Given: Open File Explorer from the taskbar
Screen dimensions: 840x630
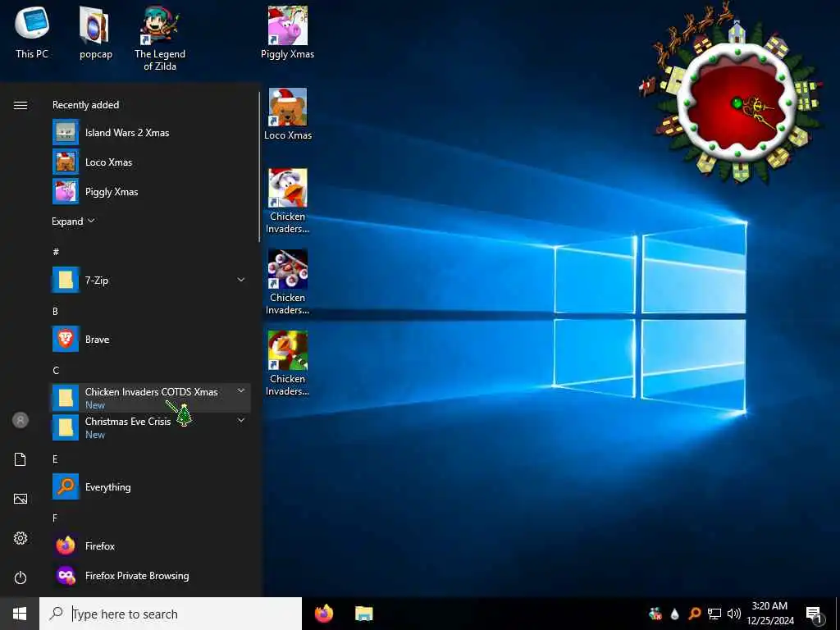Looking at the screenshot, I should tap(364, 614).
